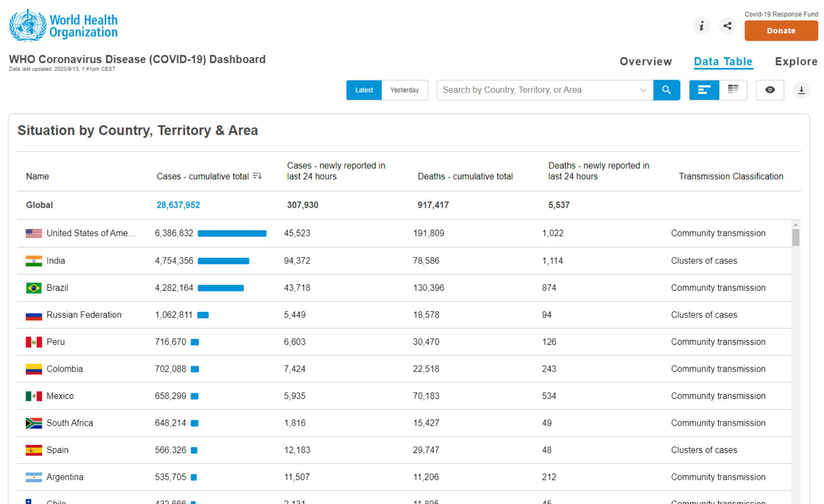Download the data table
Image resolution: width=824 pixels, height=504 pixels.
801,90
